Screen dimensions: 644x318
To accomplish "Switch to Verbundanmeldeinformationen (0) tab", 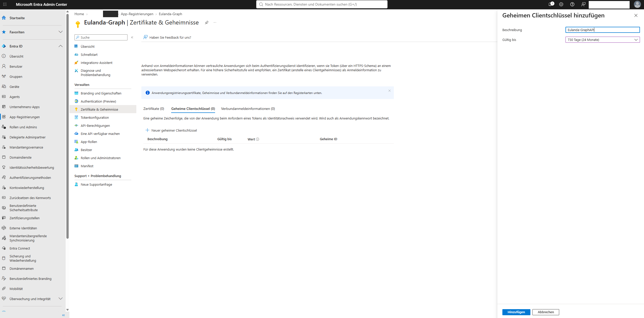I will 248,109.
